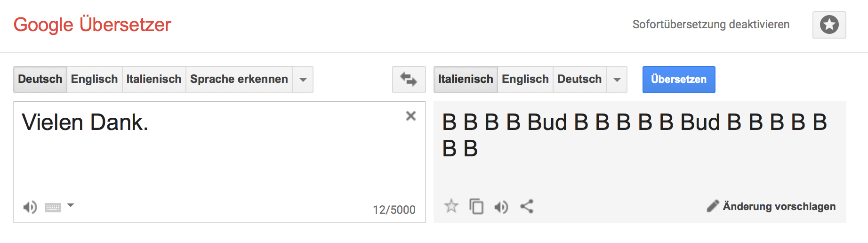Set target language to Deutsch

(x=579, y=79)
